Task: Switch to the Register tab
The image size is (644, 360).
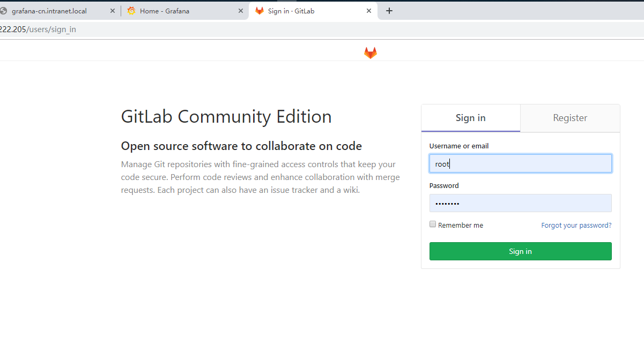Action: (x=570, y=118)
